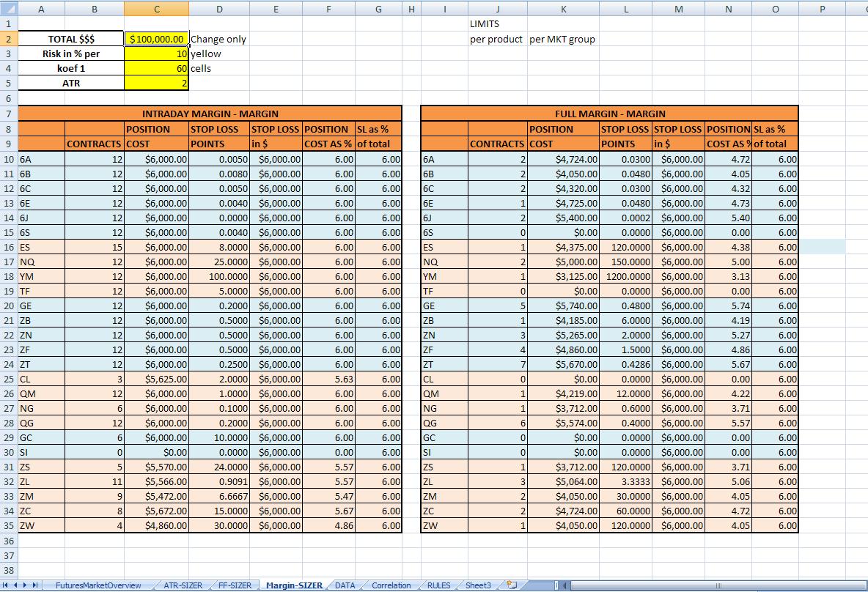Click the Insert Worksheet icon
This screenshot has width=868, height=592.
pos(512,585)
